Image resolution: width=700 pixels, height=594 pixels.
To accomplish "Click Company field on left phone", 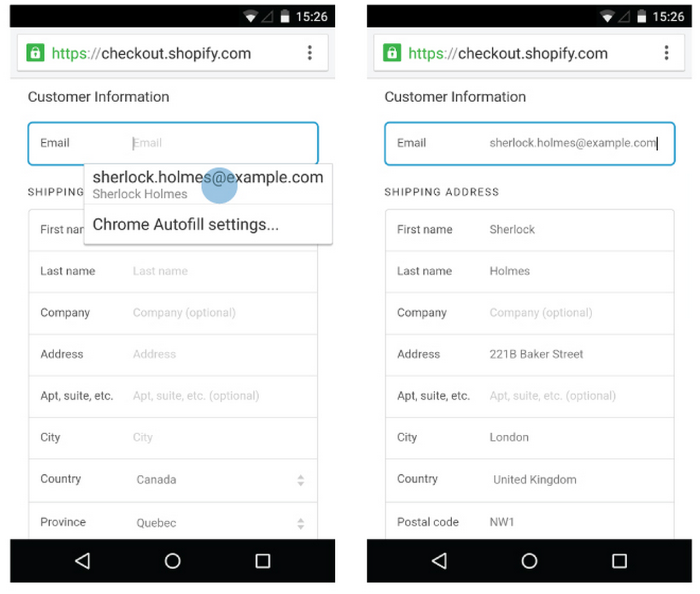I will pos(173,313).
